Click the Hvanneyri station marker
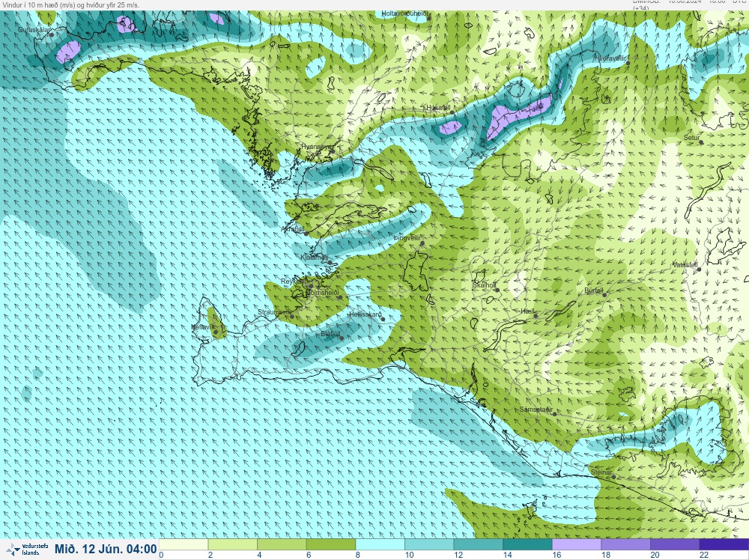 point(333,151)
